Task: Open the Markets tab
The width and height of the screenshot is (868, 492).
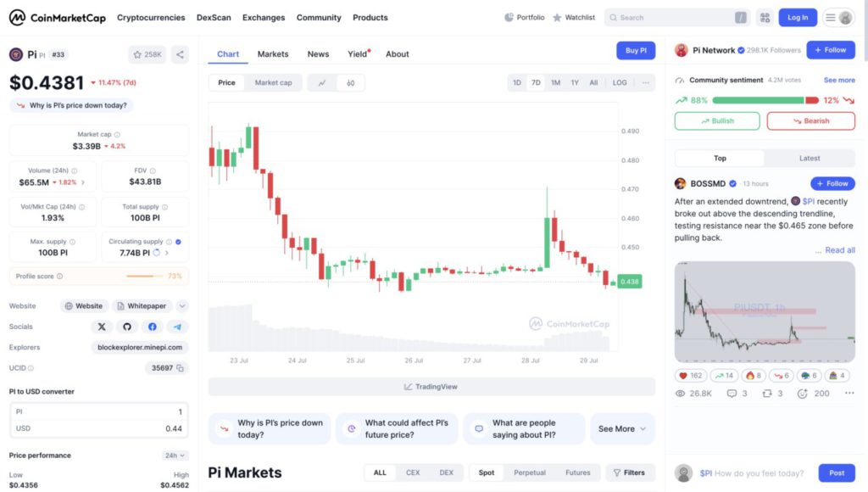Action: click(x=273, y=54)
